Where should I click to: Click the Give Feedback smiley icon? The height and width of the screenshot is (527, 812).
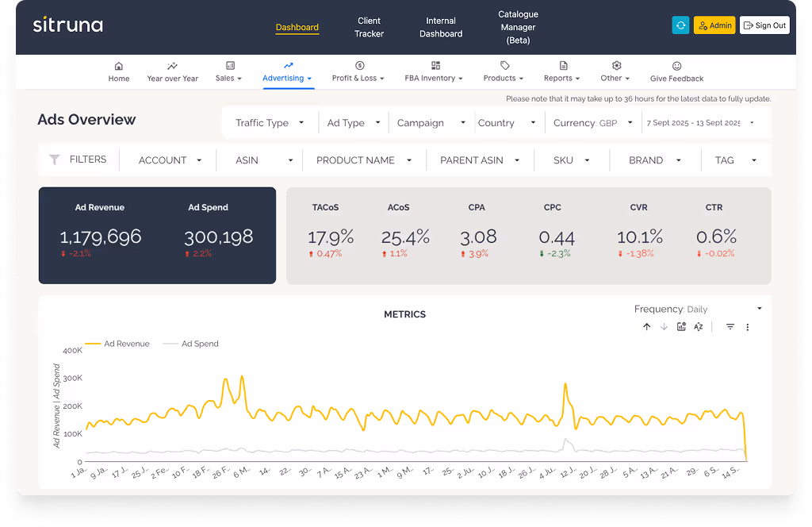(676, 67)
